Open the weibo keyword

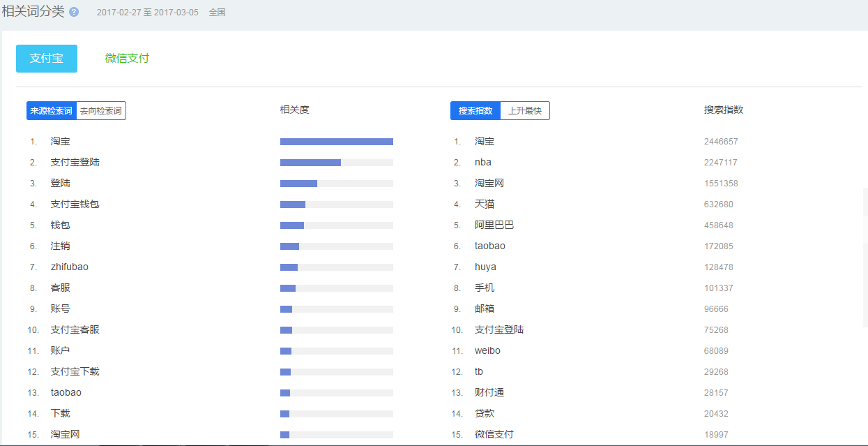[x=488, y=351]
